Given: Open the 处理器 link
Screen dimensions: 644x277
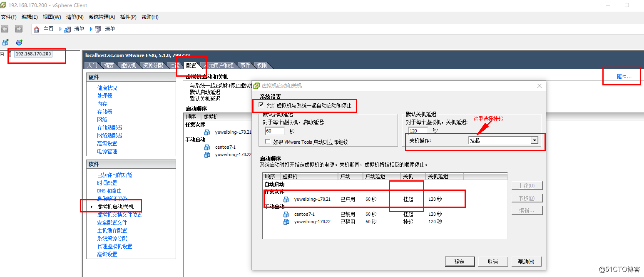Looking at the screenshot, I should click(104, 96).
